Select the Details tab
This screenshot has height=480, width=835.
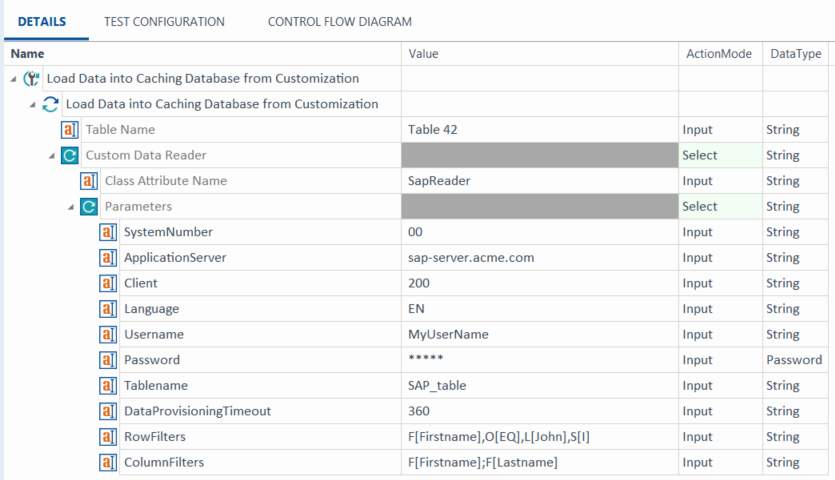(x=42, y=21)
